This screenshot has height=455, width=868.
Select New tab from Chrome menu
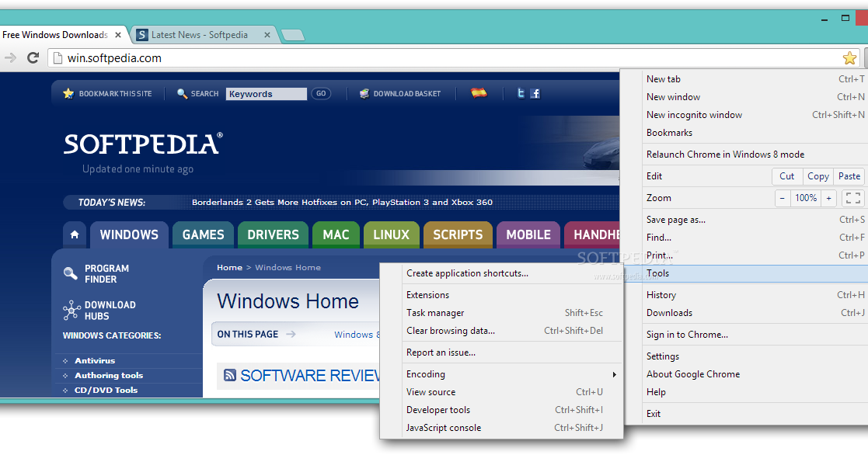[x=746, y=79]
